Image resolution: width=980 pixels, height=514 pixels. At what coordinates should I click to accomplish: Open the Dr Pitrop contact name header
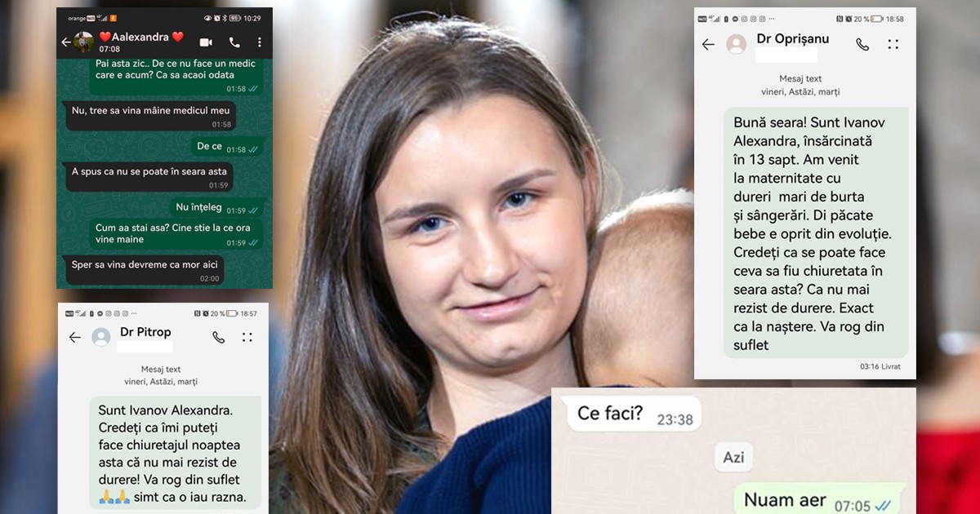tap(145, 332)
